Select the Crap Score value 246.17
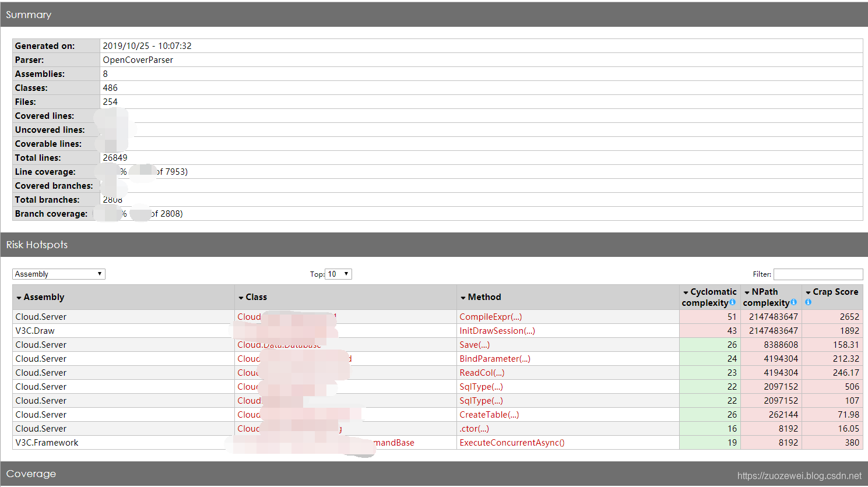 [846, 373]
